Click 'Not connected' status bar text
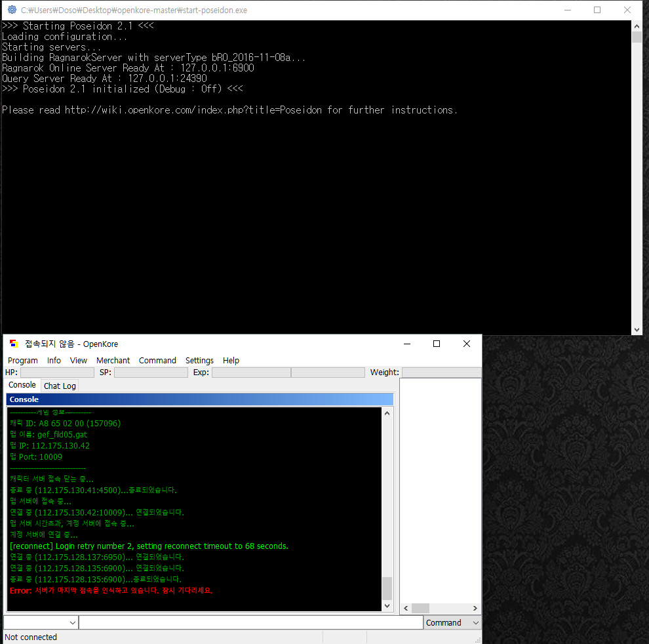649x644 pixels. [x=31, y=637]
